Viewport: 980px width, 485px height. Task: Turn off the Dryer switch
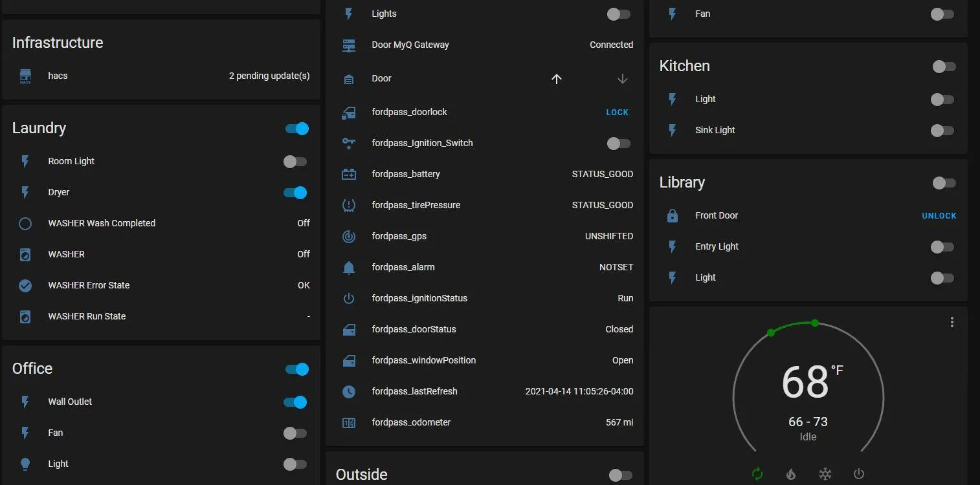(295, 193)
